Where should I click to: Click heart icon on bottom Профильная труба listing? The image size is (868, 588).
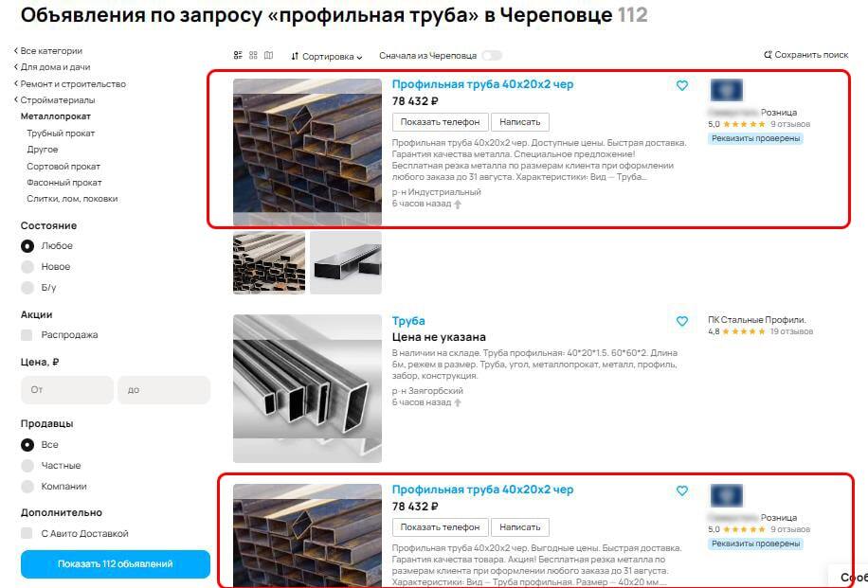point(682,490)
